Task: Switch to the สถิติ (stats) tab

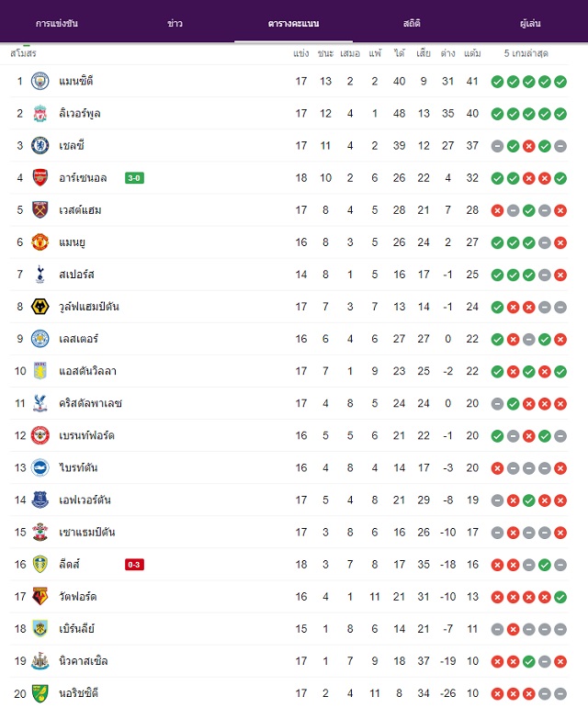Action: [412, 23]
